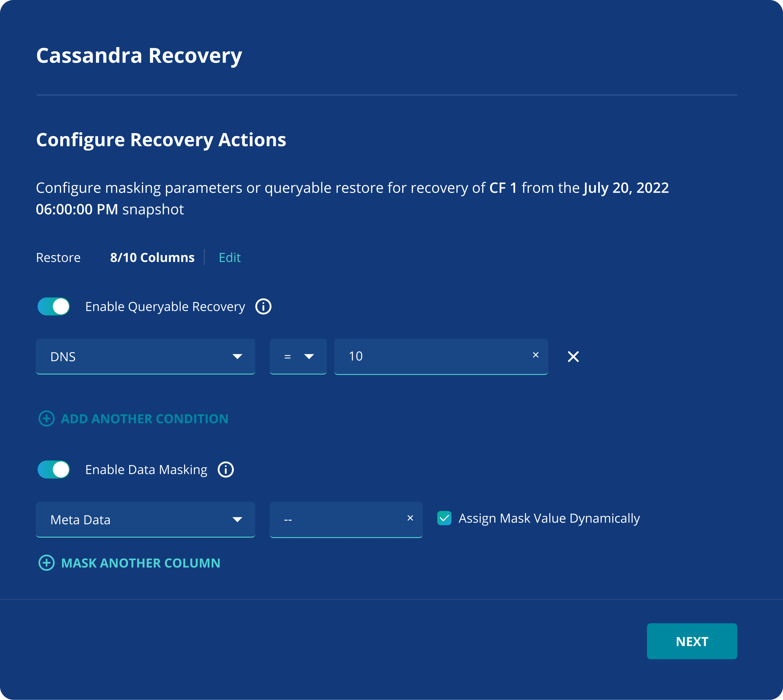Image resolution: width=783 pixels, height=700 pixels.
Task: Click the Enable Data Masking label
Action: (146, 470)
